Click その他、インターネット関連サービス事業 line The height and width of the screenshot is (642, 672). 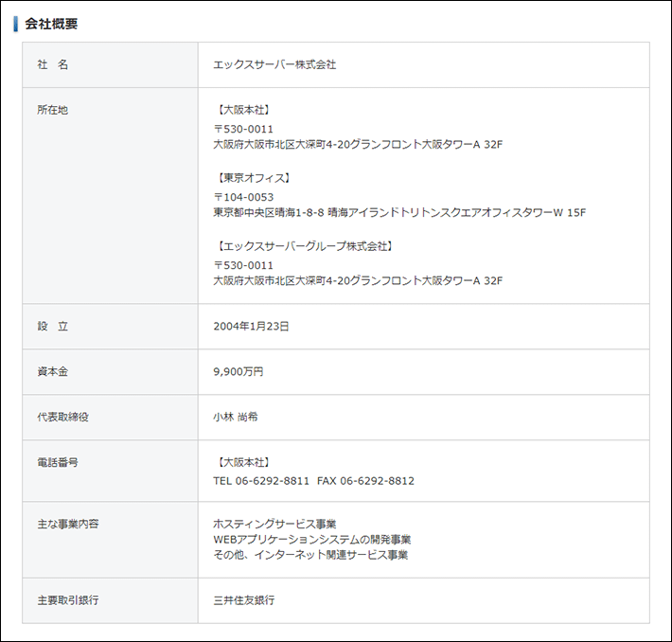point(310,555)
